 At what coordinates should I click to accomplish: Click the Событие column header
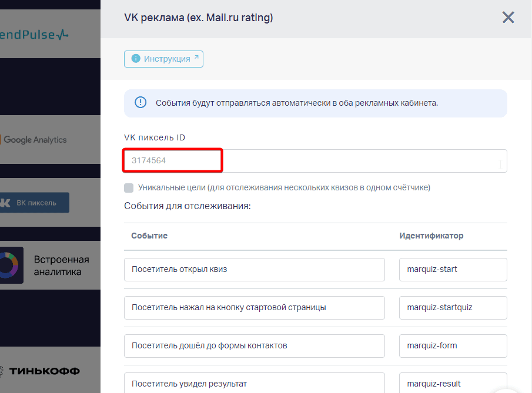click(x=149, y=236)
